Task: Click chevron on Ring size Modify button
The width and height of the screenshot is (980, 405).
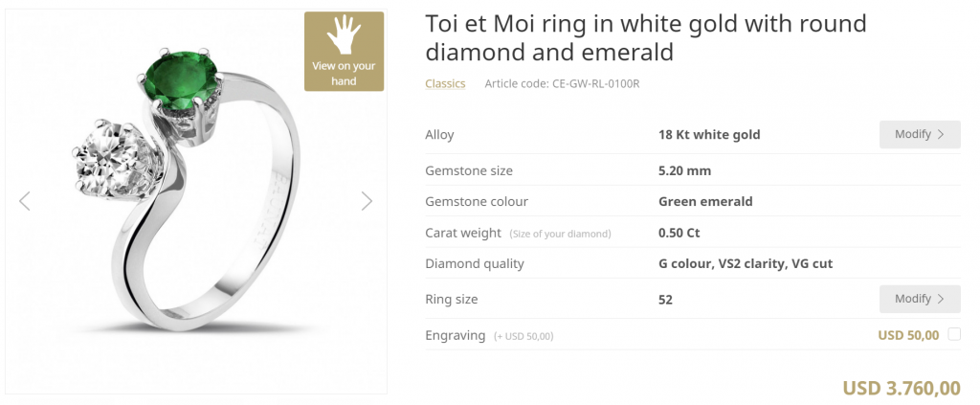Action: click(x=941, y=299)
